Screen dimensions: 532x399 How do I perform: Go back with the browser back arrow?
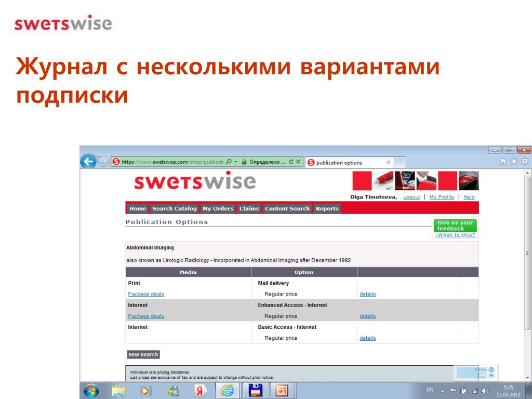[88, 162]
